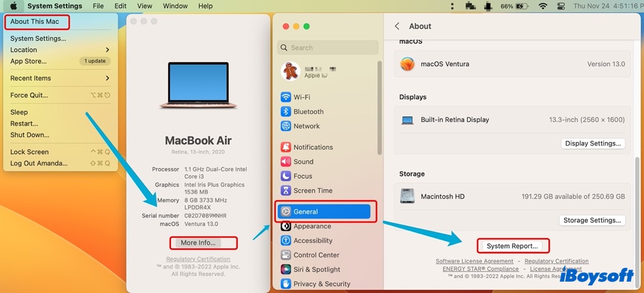The width and height of the screenshot is (644, 293).
Task: Click the Control Center sidebar icon
Action: 286,255
